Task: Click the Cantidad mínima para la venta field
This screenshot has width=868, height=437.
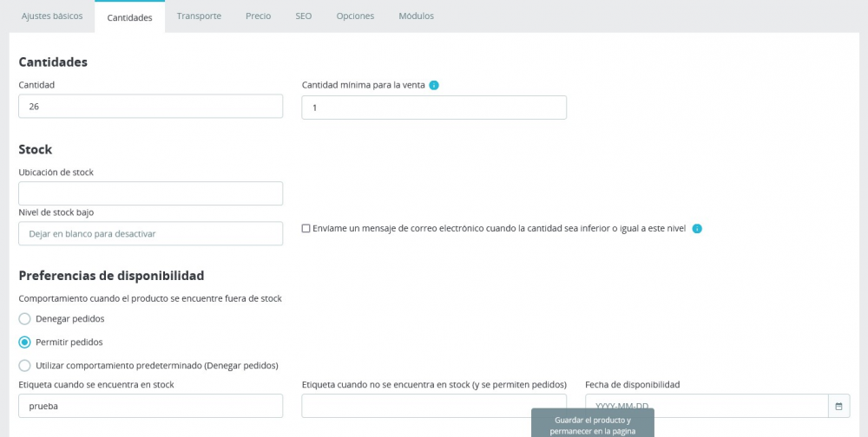Action: click(434, 108)
